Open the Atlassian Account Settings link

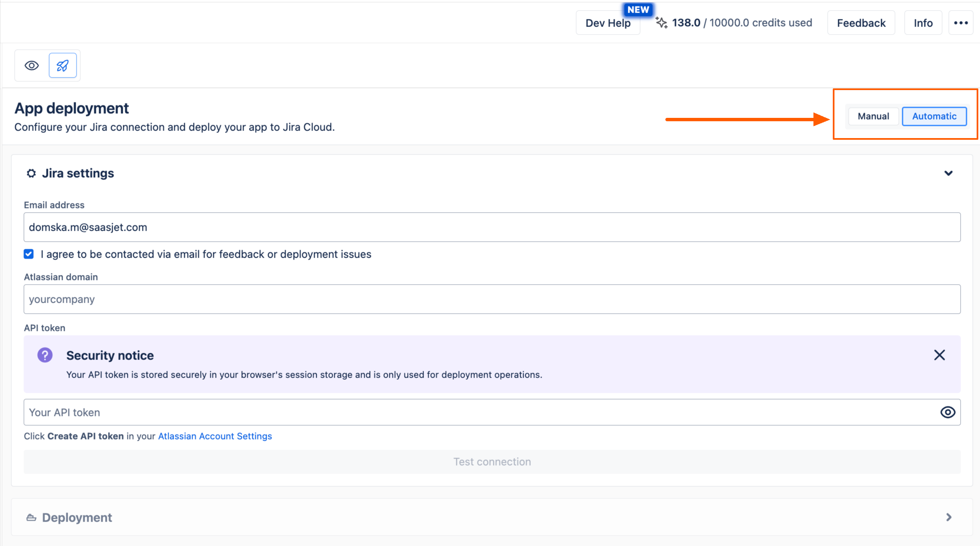(x=215, y=436)
